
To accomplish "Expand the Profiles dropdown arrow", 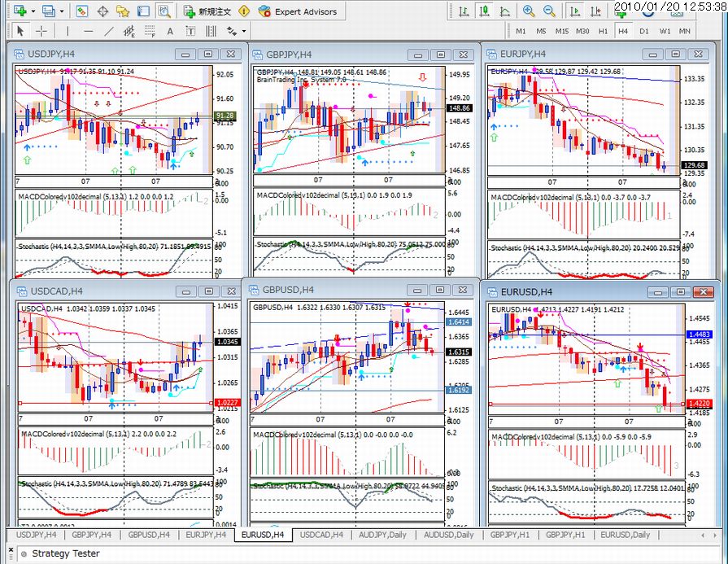I will (61, 11).
